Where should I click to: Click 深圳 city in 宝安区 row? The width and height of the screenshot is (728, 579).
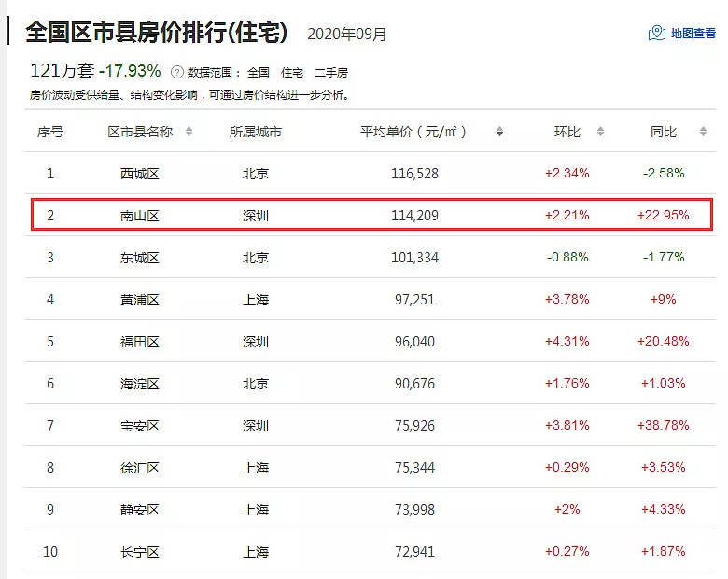pos(256,426)
